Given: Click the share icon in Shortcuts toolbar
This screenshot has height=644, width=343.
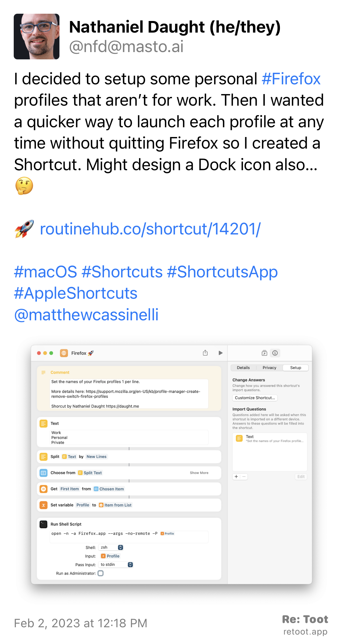Looking at the screenshot, I should click(205, 353).
